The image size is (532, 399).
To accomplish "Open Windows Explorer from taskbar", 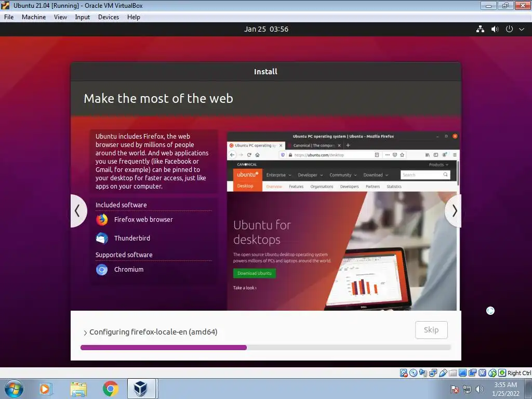I will coord(78,389).
